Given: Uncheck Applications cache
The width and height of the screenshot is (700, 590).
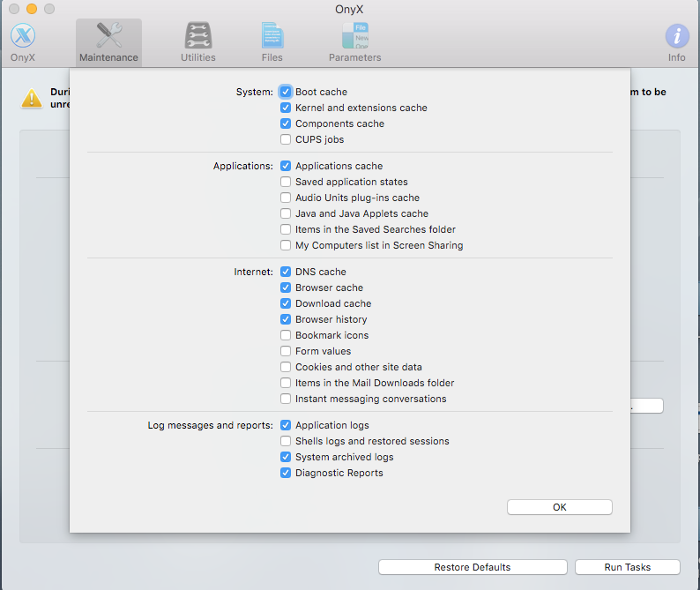Looking at the screenshot, I should pos(286,166).
